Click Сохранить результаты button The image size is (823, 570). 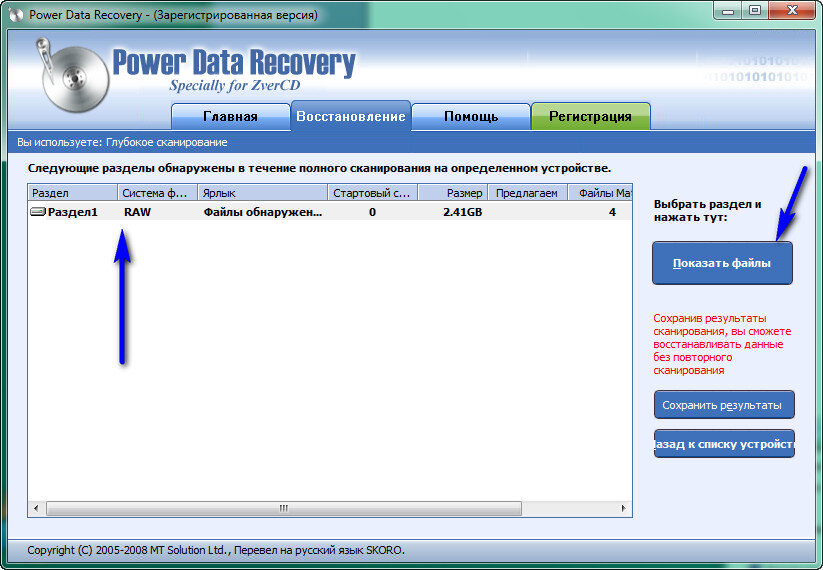(724, 405)
